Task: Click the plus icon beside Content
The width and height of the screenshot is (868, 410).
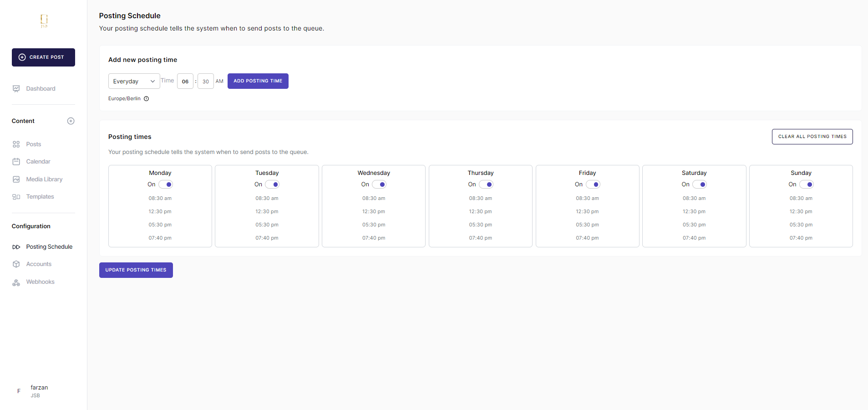Action: tap(71, 121)
